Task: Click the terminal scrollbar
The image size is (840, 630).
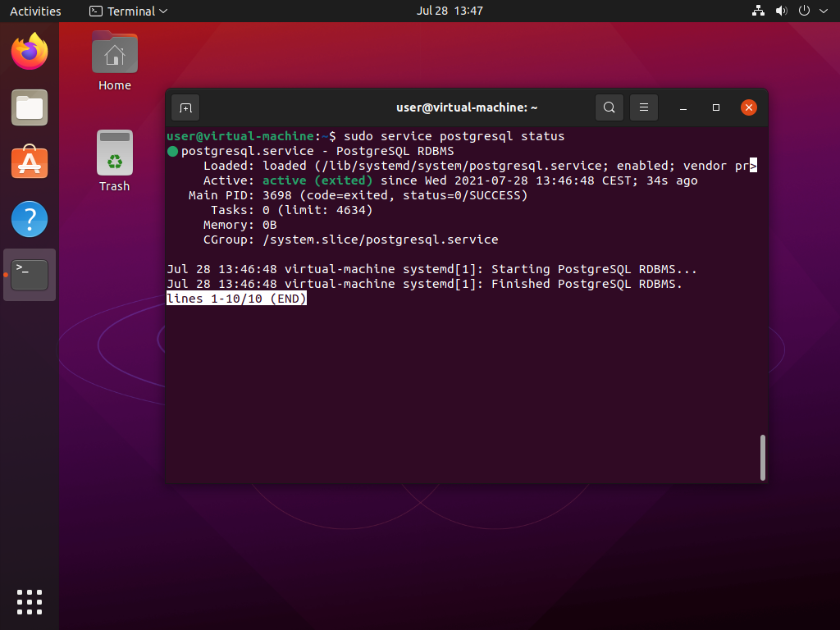Action: 763,457
